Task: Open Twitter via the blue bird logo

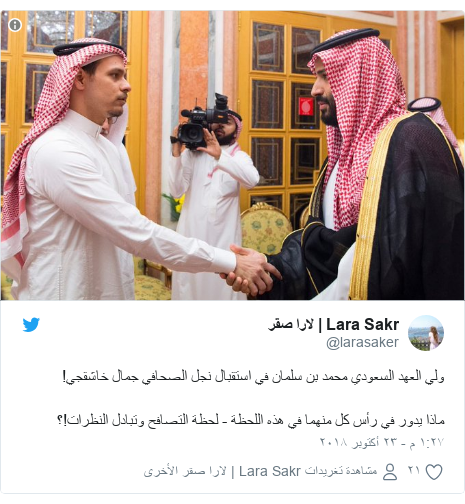Action: click(31, 325)
